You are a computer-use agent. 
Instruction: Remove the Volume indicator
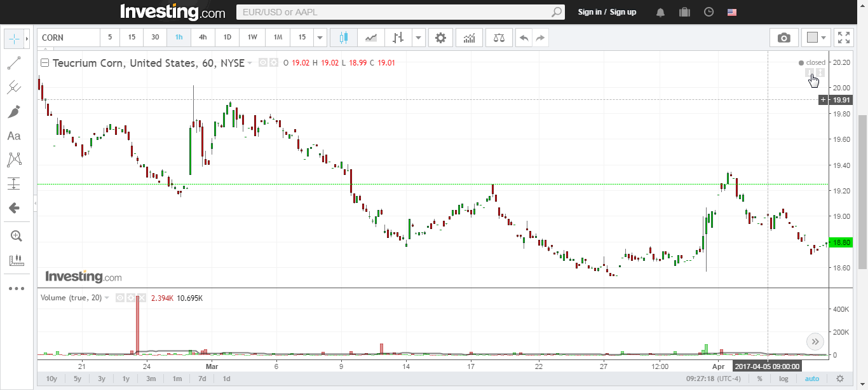(141, 298)
